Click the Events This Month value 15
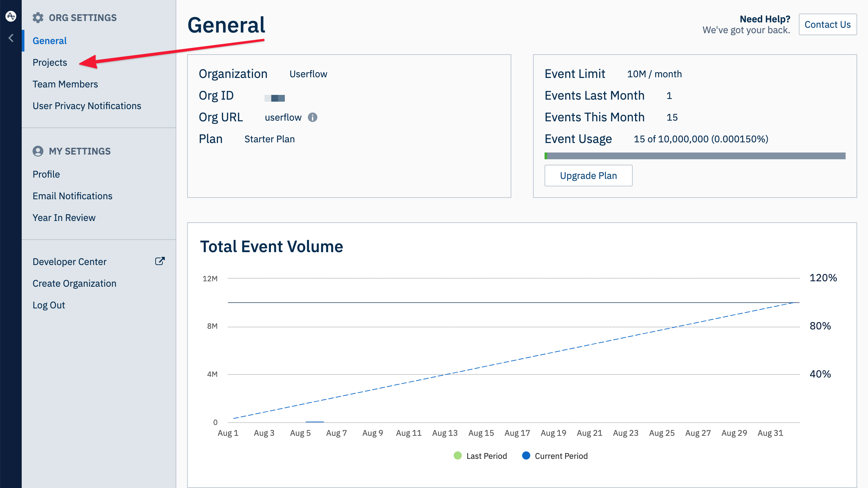 point(672,117)
